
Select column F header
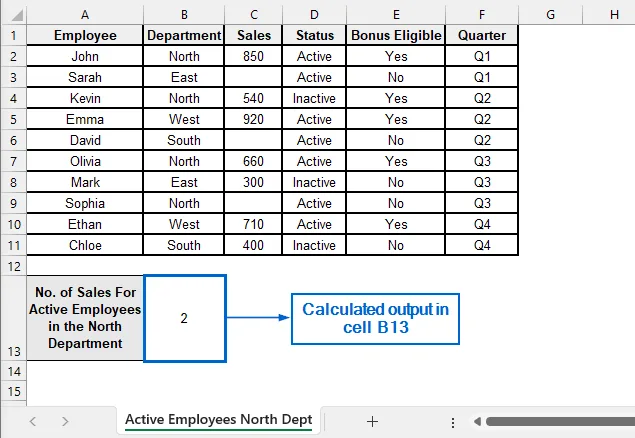tap(482, 15)
